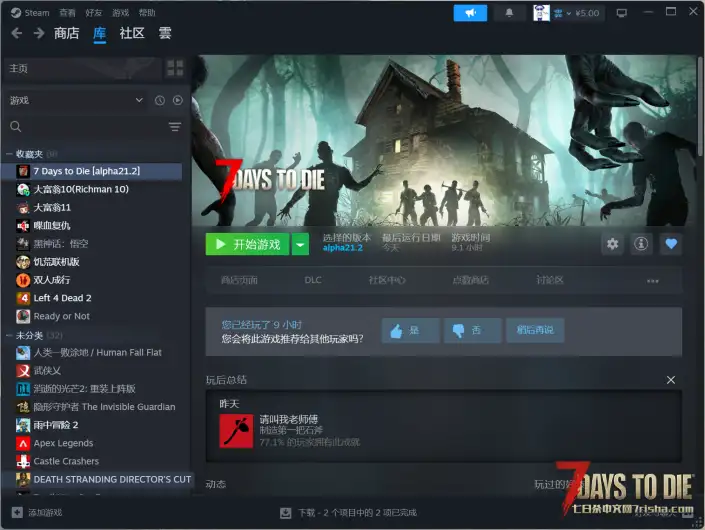This screenshot has width=705, height=530.
Task: Select DEATH STRANDING DIRECTOR'S CUT entry
Action: (97, 480)
